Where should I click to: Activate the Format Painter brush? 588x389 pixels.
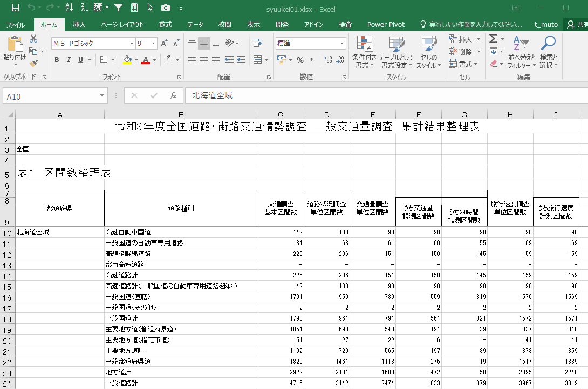coord(33,63)
